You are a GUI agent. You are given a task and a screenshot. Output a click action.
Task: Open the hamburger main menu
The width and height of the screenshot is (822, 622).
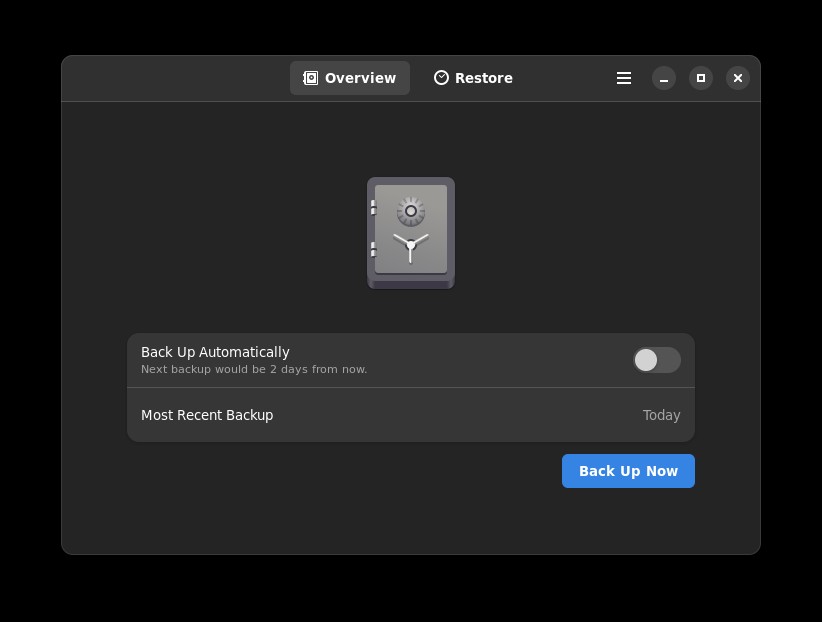click(x=624, y=78)
